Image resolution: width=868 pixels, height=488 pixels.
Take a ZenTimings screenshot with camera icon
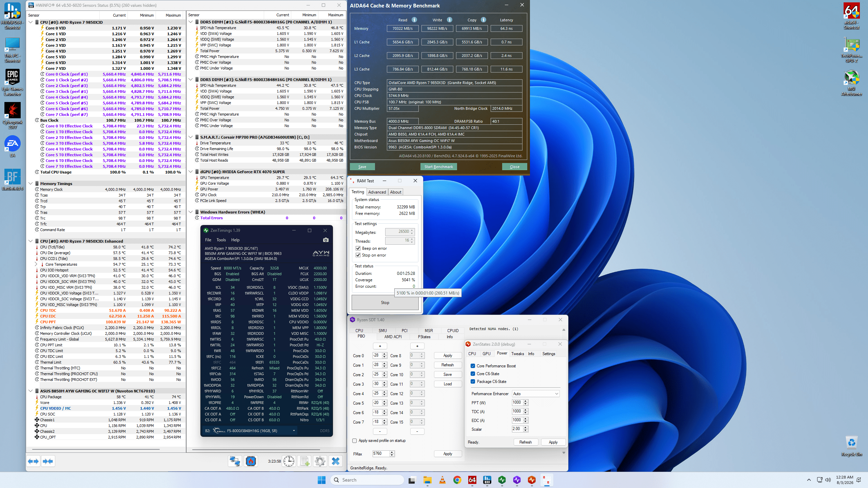pos(325,240)
